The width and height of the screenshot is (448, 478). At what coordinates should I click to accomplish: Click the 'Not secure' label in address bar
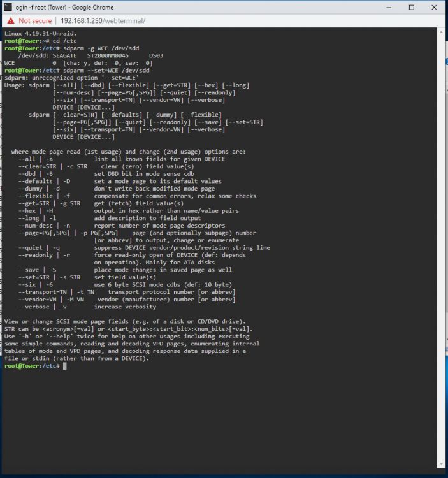[35, 21]
